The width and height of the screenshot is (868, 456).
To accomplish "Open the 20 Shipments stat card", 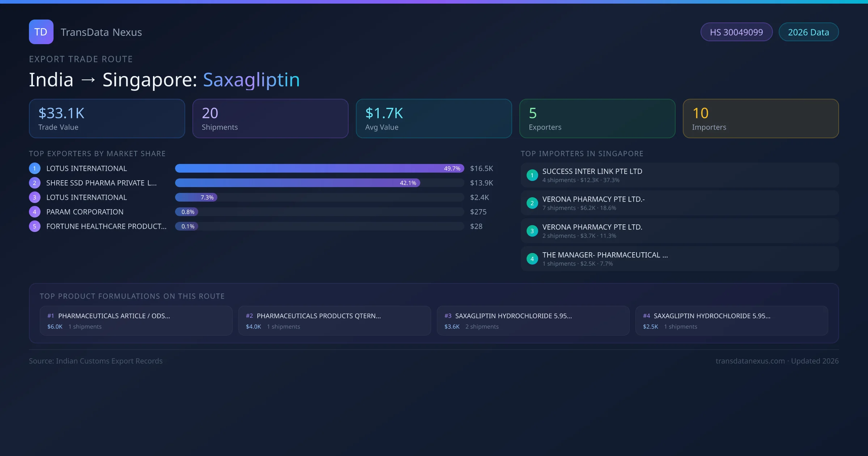I will pos(270,118).
